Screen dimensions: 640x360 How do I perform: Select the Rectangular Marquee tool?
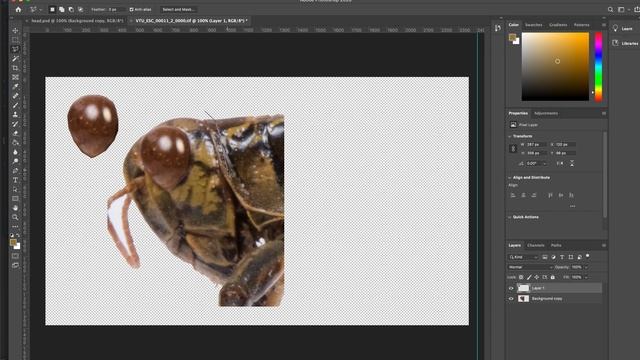click(x=16, y=40)
